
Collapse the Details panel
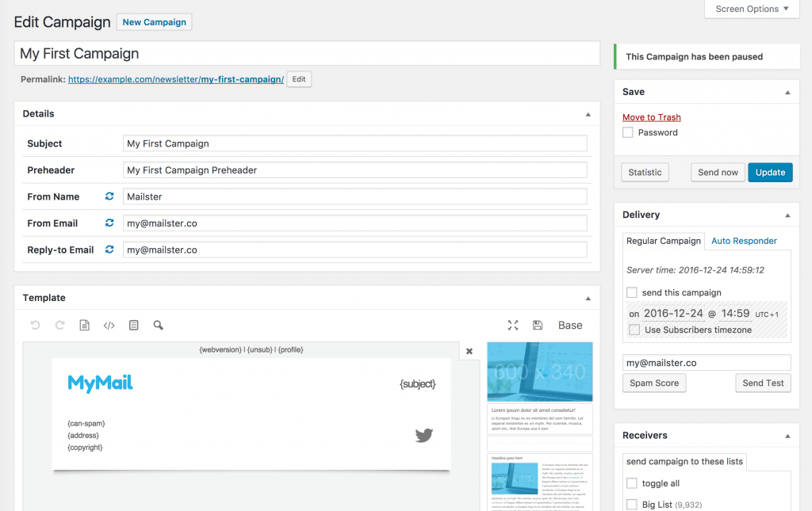coord(588,114)
